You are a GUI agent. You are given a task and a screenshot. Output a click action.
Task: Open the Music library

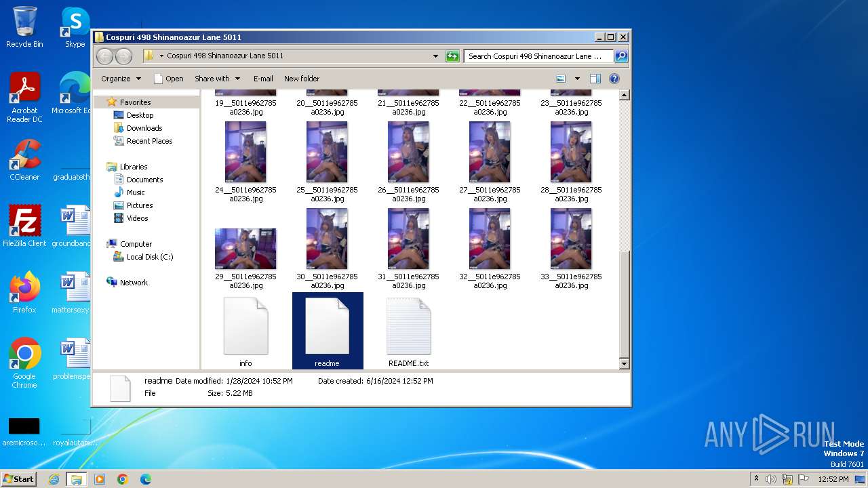[x=136, y=192]
